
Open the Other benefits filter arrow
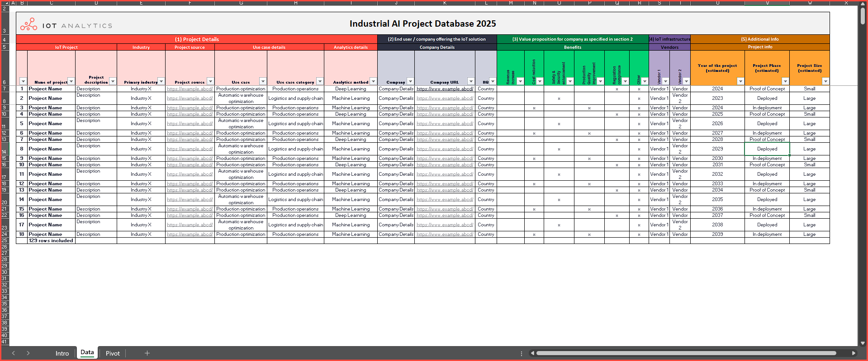(x=645, y=81)
